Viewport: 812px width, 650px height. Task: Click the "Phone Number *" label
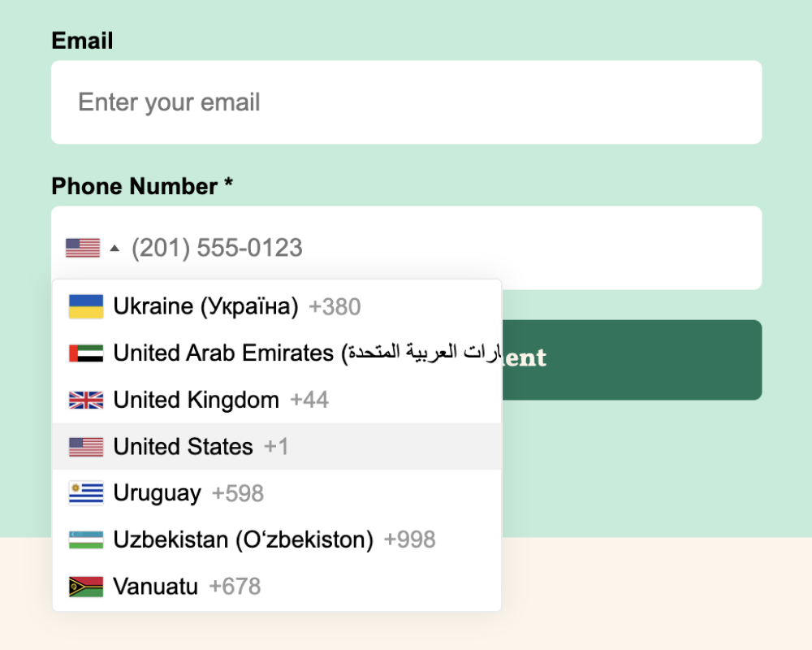142,186
